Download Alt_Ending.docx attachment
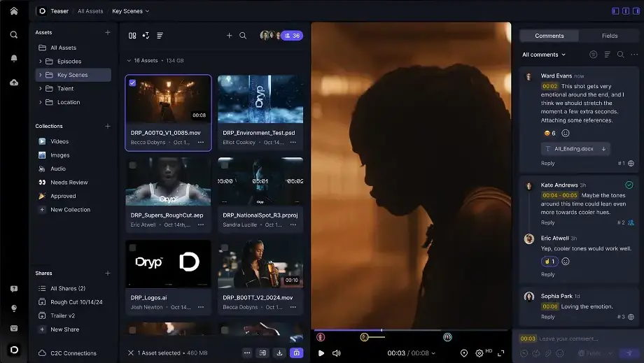This screenshot has width=644, height=363. click(x=603, y=149)
